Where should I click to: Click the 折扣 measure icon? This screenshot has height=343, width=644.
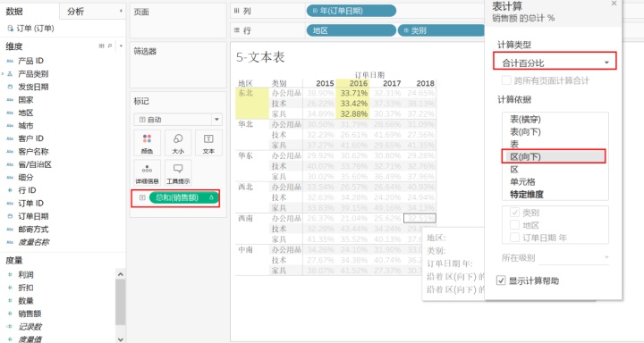click(10, 288)
